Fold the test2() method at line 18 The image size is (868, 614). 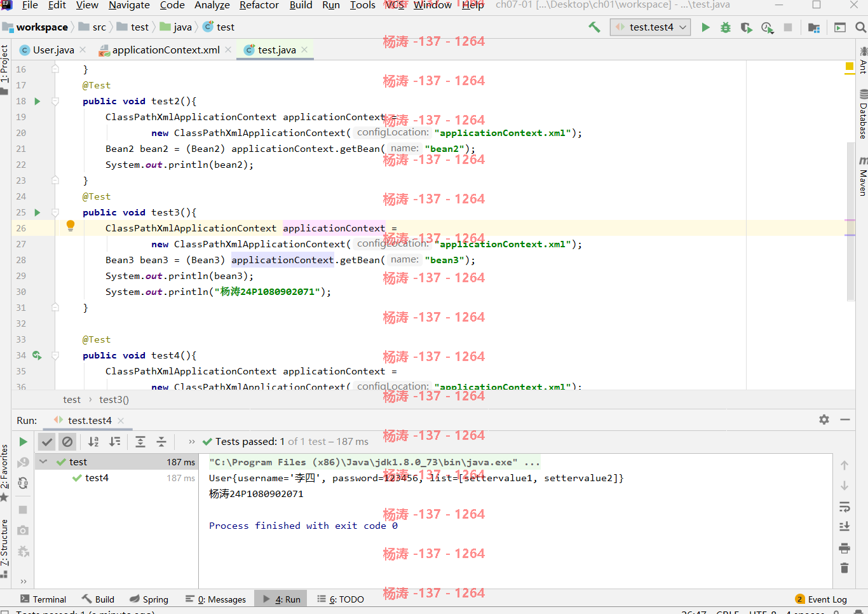tap(55, 101)
